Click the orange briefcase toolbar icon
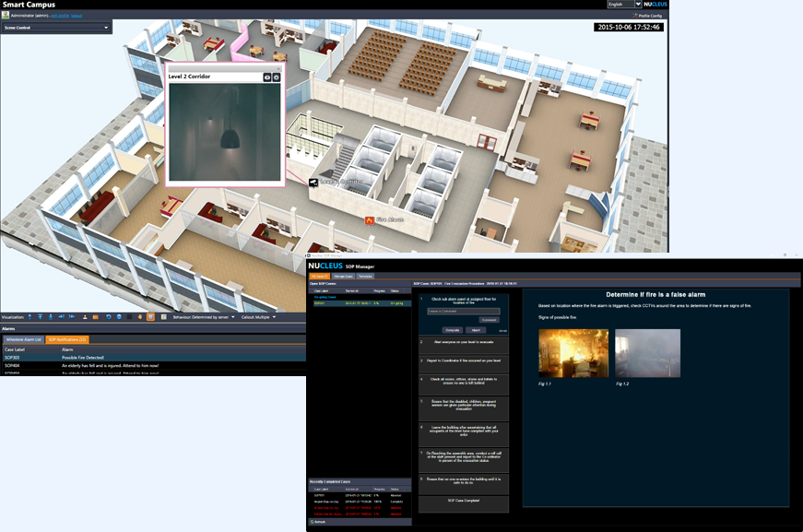The image size is (803, 532). click(x=95, y=317)
